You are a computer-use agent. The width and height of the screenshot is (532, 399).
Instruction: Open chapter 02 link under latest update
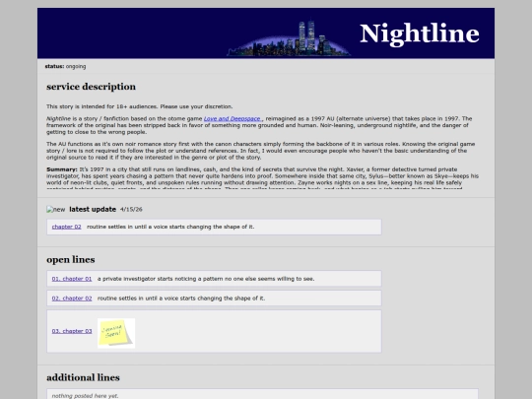(x=67, y=227)
